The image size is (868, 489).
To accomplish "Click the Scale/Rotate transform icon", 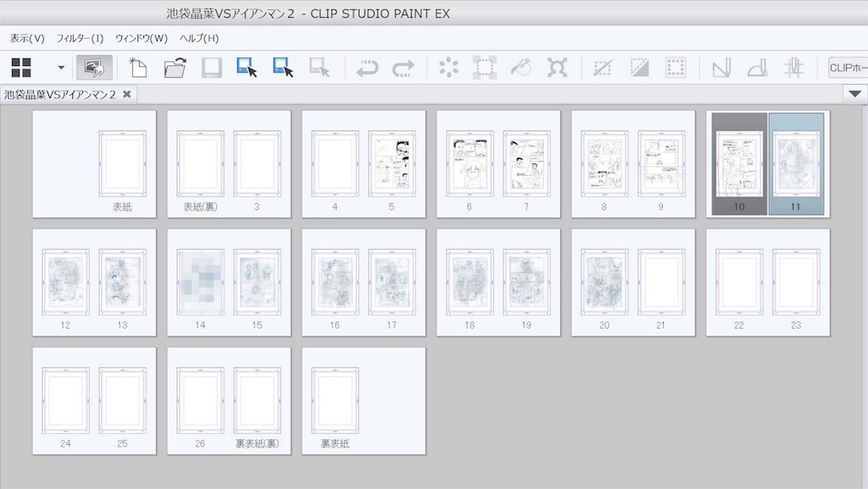I will click(x=557, y=68).
